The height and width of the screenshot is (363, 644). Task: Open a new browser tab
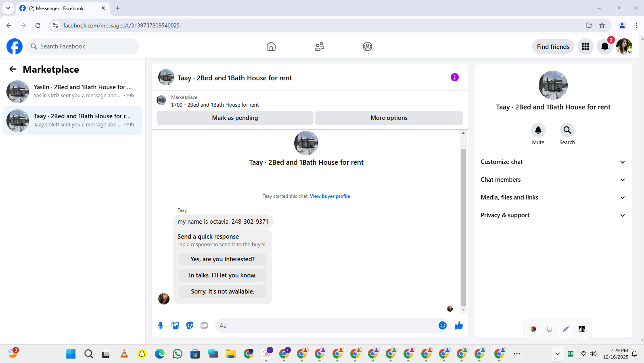(x=118, y=8)
